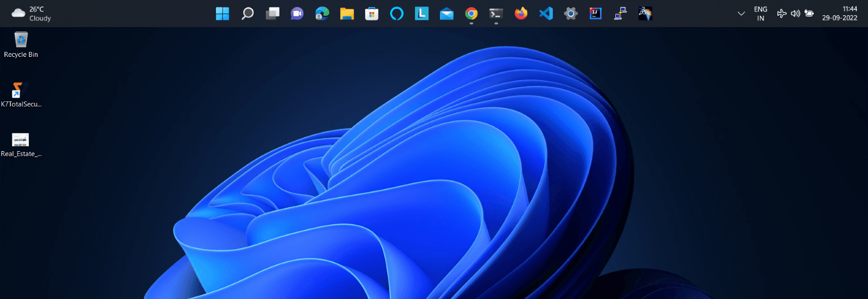Launch Microsoft Store from the taskbar
The width and height of the screenshot is (868, 299).
tap(372, 14)
